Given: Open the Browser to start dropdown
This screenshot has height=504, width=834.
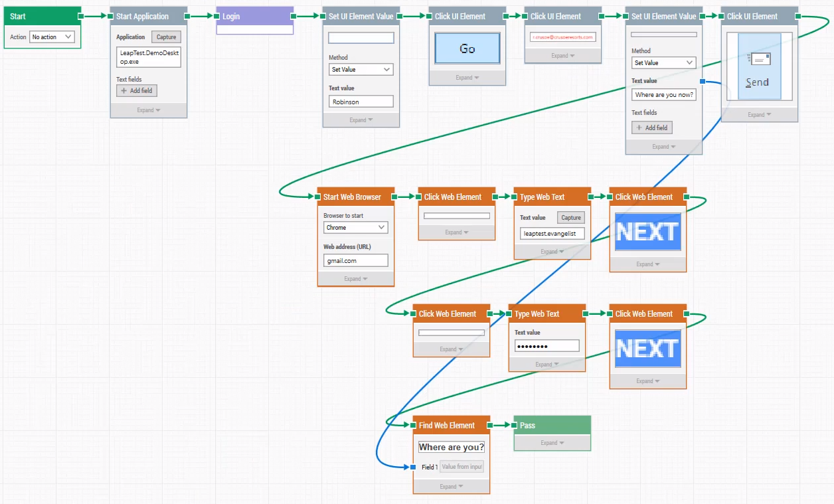Looking at the screenshot, I should (356, 227).
